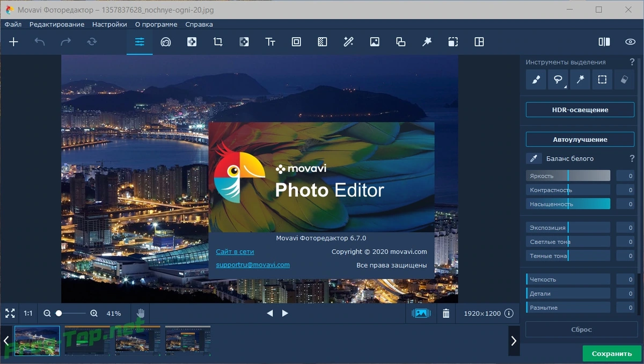Open the Файл menu
This screenshot has height=364, width=644.
tap(13, 24)
